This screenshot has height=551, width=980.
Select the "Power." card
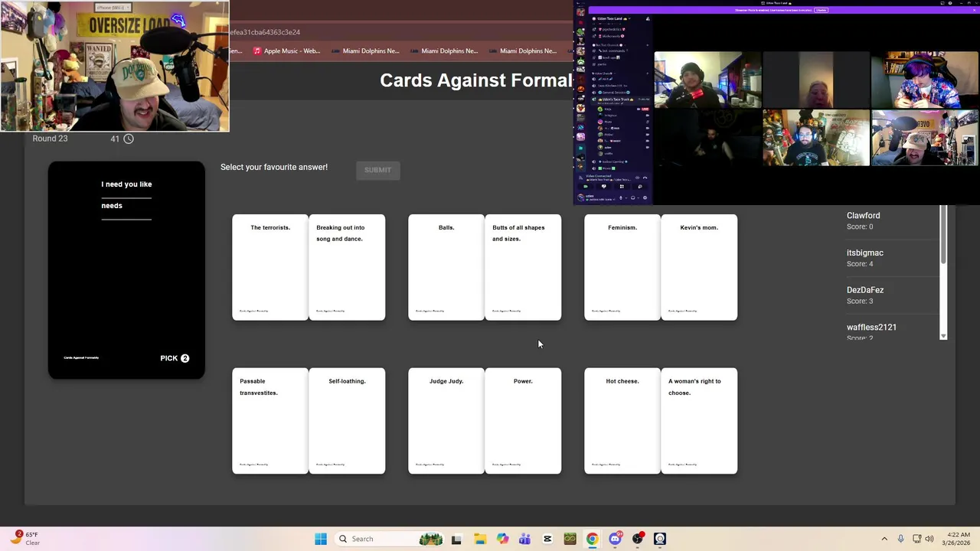pyautogui.click(x=523, y=421)
